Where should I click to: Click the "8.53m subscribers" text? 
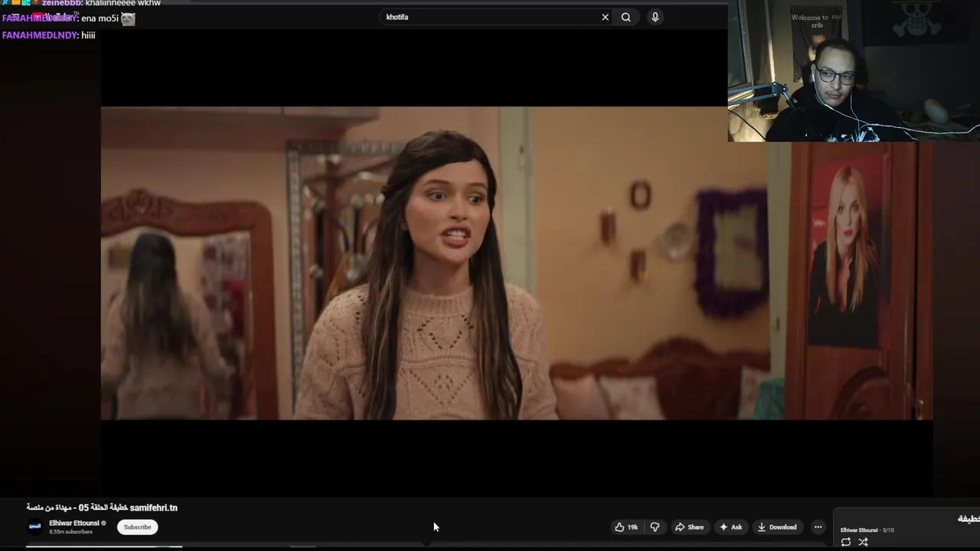pyautogui.click(x=71, y=532)
